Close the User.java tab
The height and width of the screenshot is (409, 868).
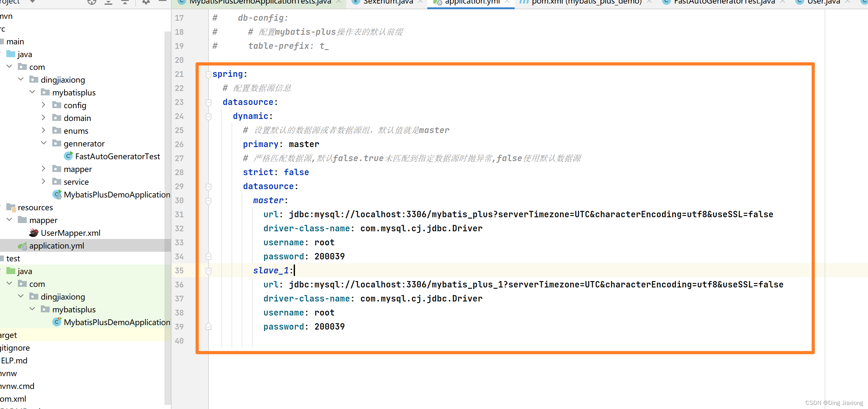coord(848,2)
